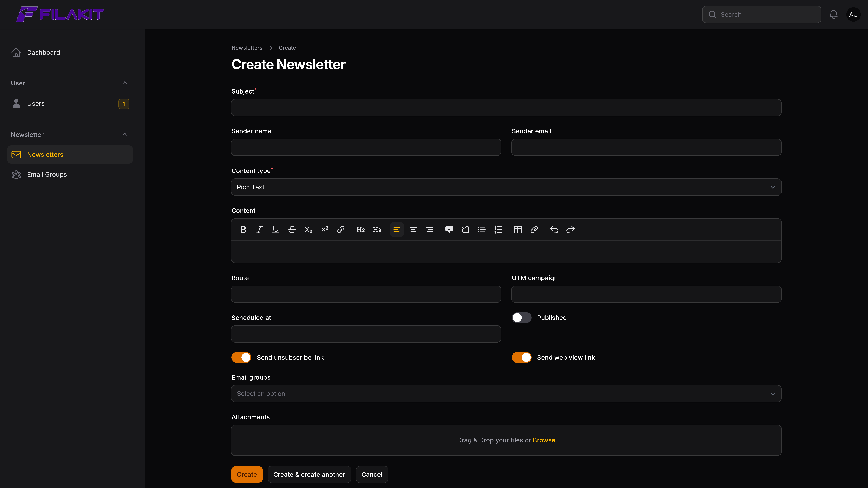868x488 pixels.
Task: Open Users in sidebar
Action: point(70,104)
